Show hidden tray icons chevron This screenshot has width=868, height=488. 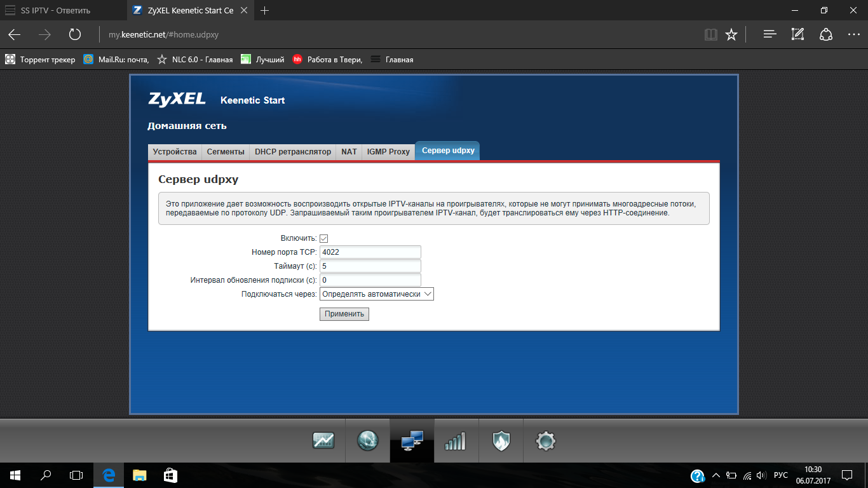(x=716, y=475)
